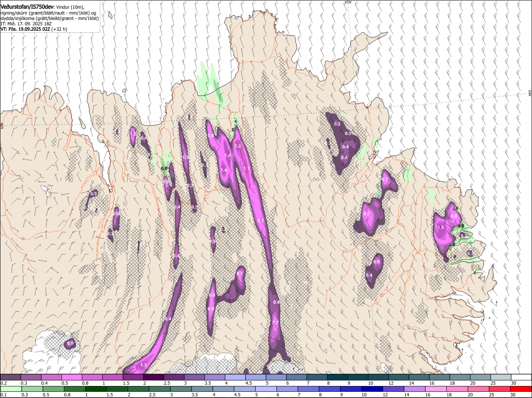Pick the upper legend swatch labeled 0.5
Viewport: 532px width, 398px height.
[x=71, y=377]
